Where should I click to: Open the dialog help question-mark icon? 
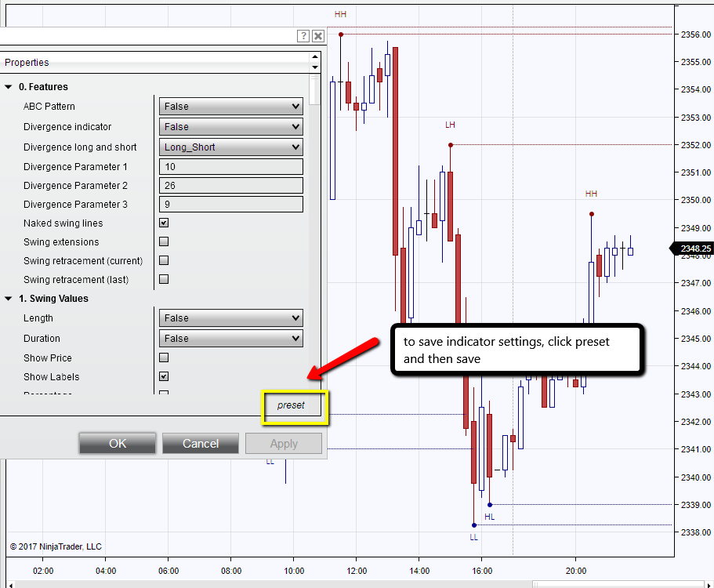[303, 36]
